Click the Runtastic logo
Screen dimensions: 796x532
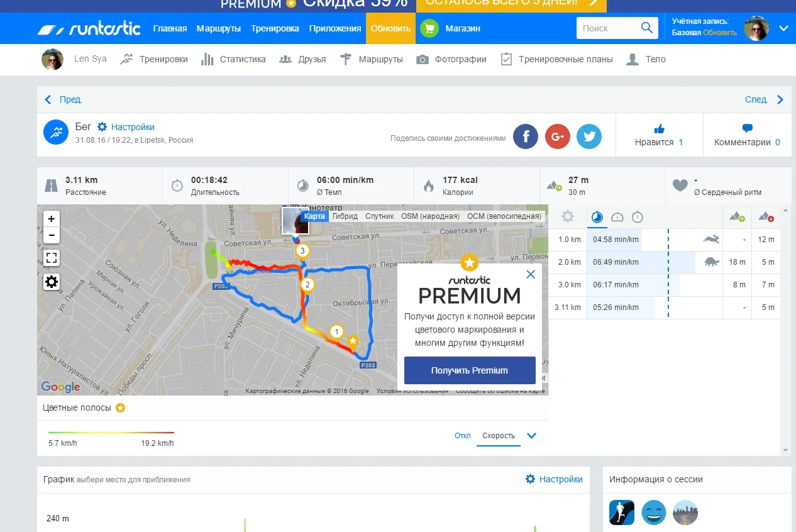click(x=88, y=28)
